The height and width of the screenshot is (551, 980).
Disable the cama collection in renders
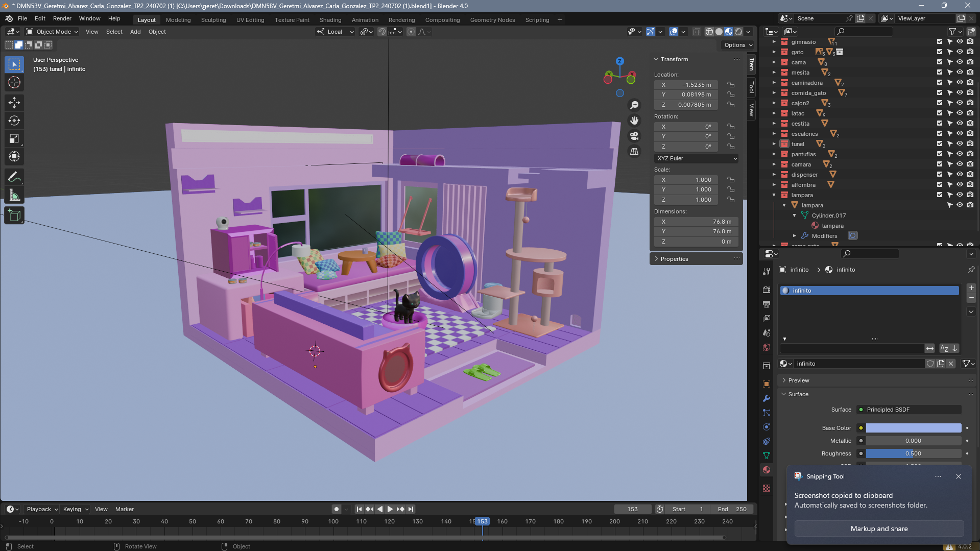click(970, 62)
